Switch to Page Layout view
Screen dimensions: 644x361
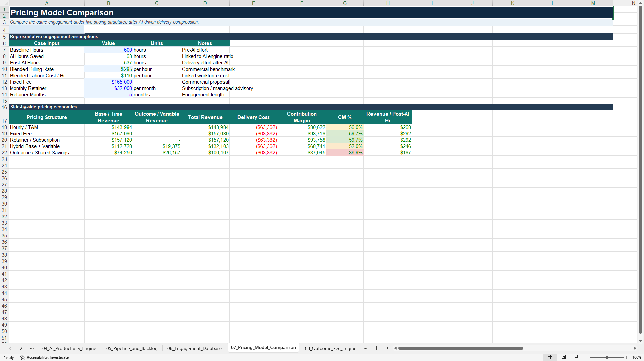point(563,357)
